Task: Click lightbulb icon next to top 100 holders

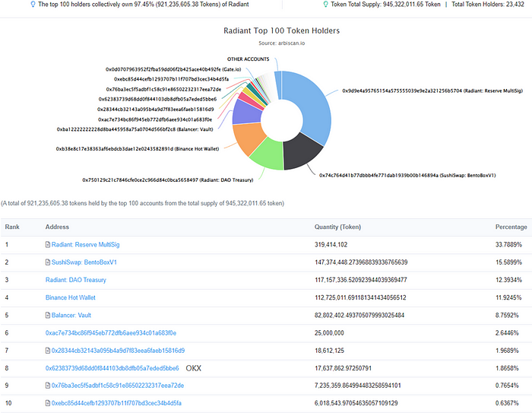Action: point(33,5)
